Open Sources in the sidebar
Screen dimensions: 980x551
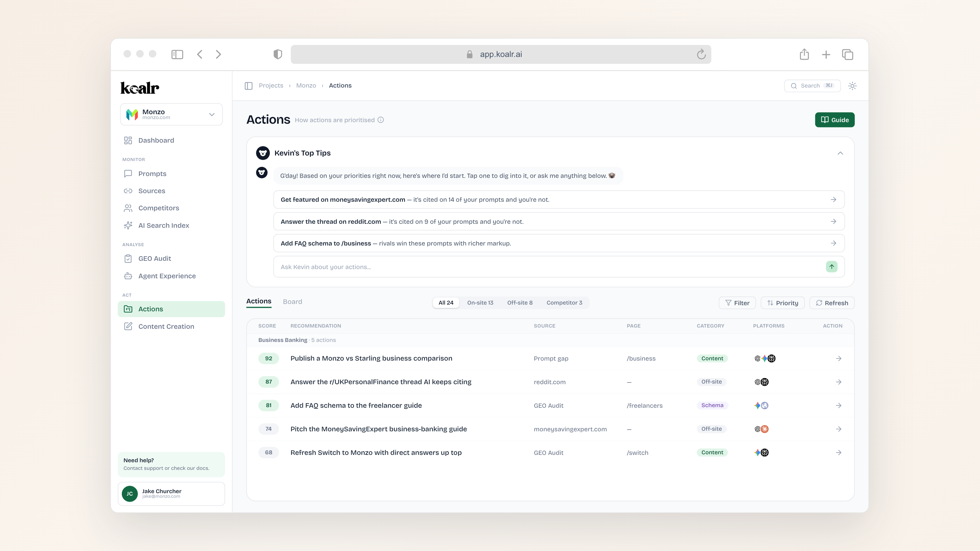click(171, 191)
